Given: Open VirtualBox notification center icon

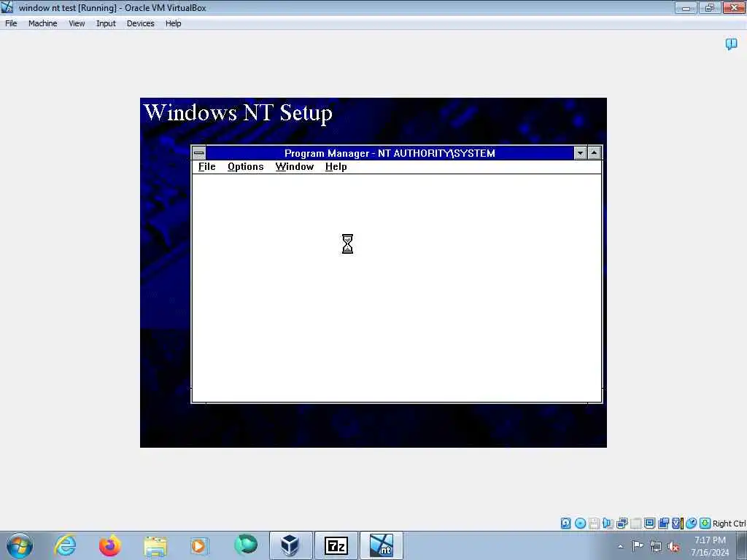Looking at the screenshot, I should click(x=731, y=44).
